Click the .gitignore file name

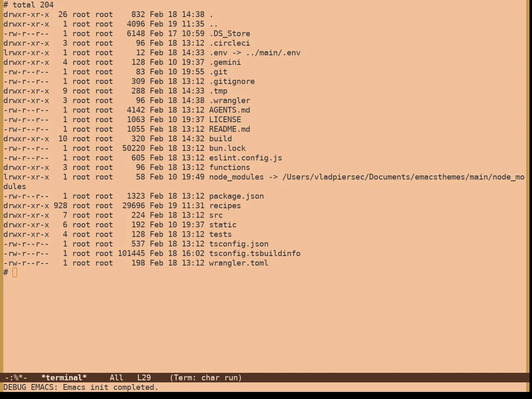coord(232,81)
